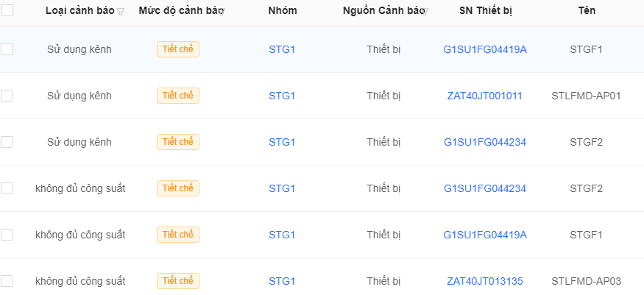Image resolution: width=644 pixels, height=295 pixels.
Task: Open STG1 group link in first row
Action: (x=282, y=49)
